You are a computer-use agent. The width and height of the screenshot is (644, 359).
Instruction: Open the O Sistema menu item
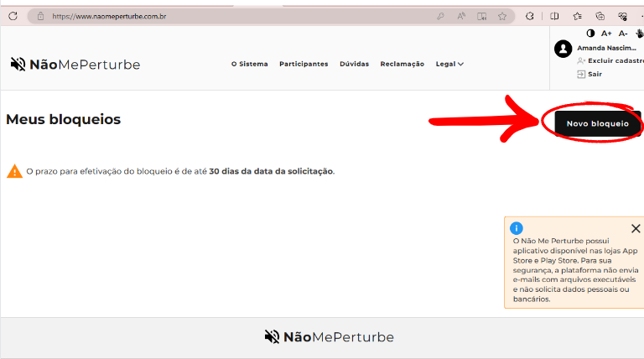click(249, 64)
